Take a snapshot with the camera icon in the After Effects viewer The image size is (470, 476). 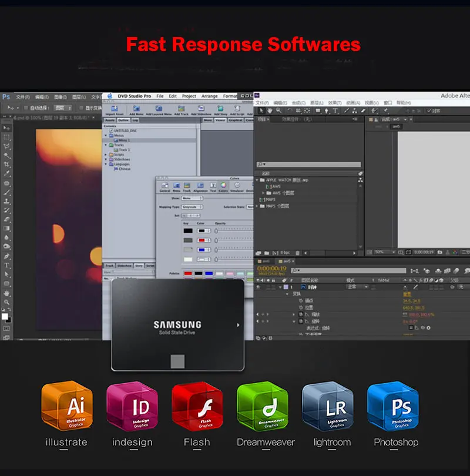point(439,252)
